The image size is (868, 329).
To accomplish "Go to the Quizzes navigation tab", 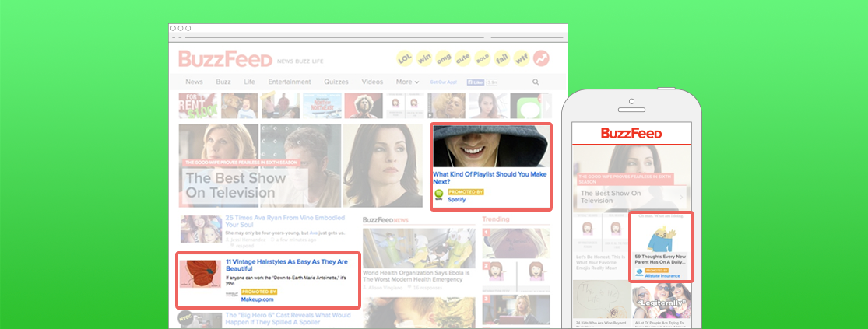I will [x=336, y=82].
